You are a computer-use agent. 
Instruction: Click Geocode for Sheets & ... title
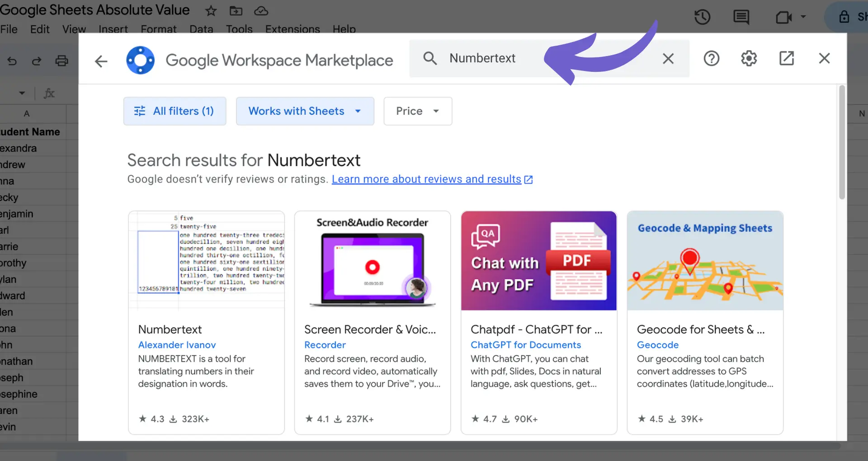click(x=701, y=329)
